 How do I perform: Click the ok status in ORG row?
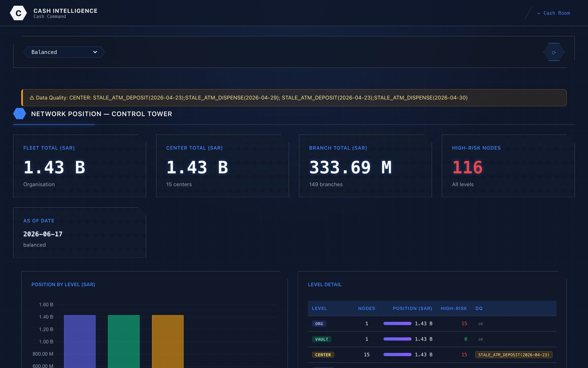481,324
